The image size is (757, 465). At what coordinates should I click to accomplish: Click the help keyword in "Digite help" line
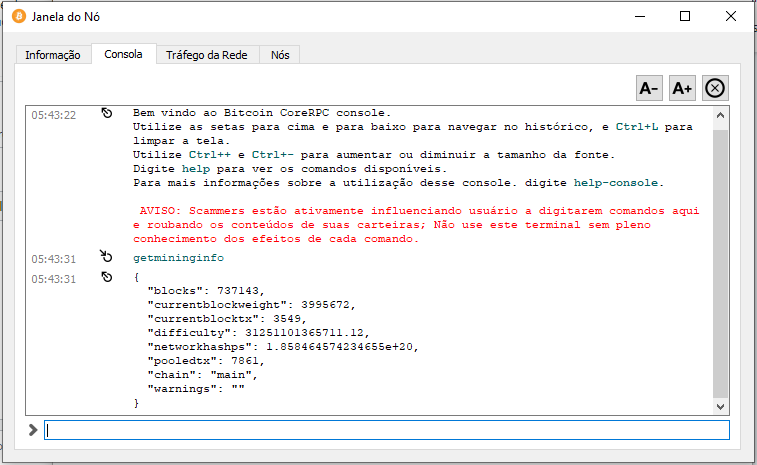pyautogui.click(x=196, y=169)
